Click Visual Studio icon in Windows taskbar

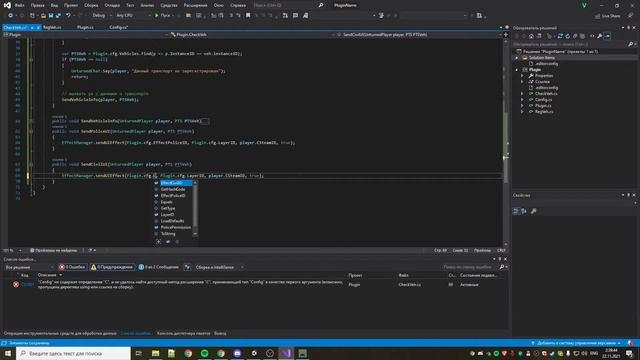click(x=286, y=353)
